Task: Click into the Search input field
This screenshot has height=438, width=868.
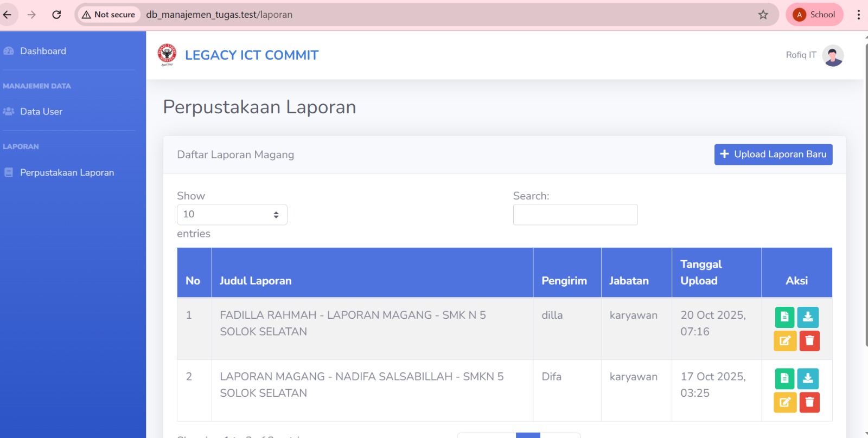Action: coord(575,215)
